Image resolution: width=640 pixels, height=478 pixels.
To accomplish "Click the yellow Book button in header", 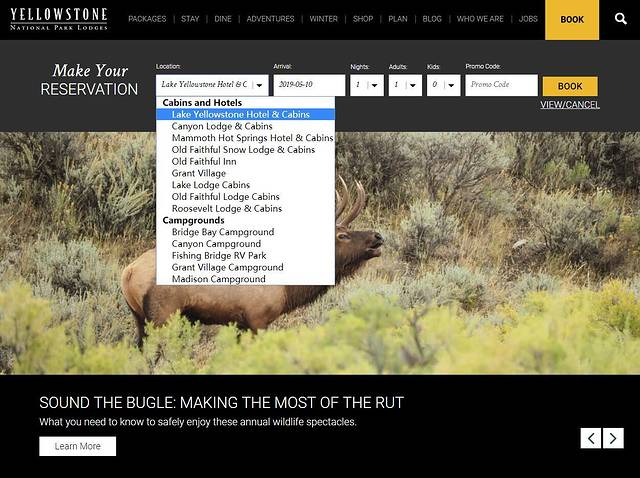I will click(x=572, y=19).
